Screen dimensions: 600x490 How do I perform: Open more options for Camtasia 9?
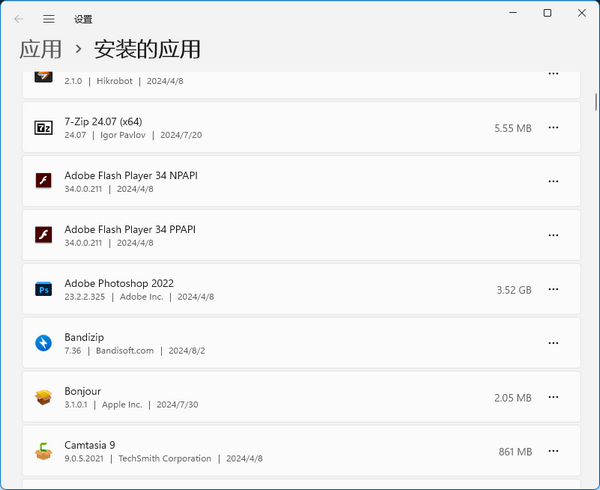point(553,451)
